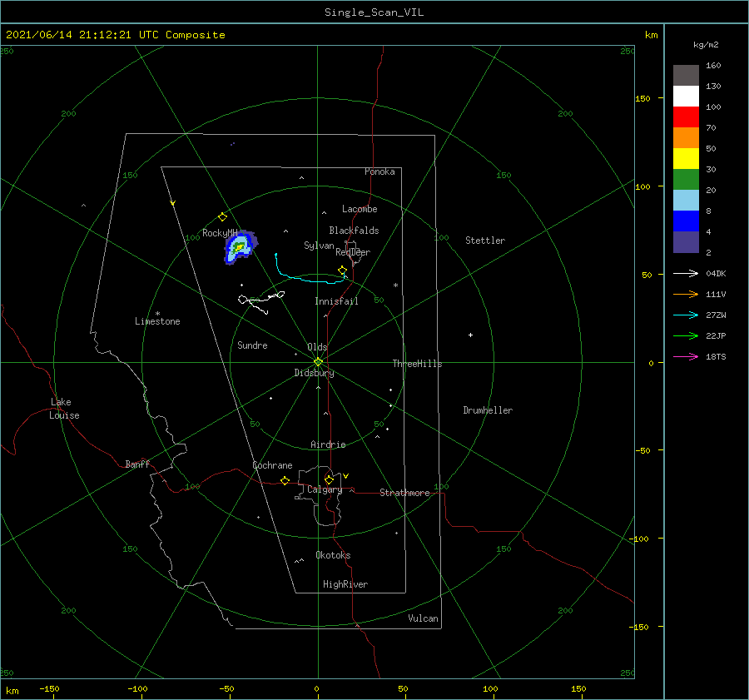Click the HighRiver town label
The image size is (749, 700).
point(345,584)
